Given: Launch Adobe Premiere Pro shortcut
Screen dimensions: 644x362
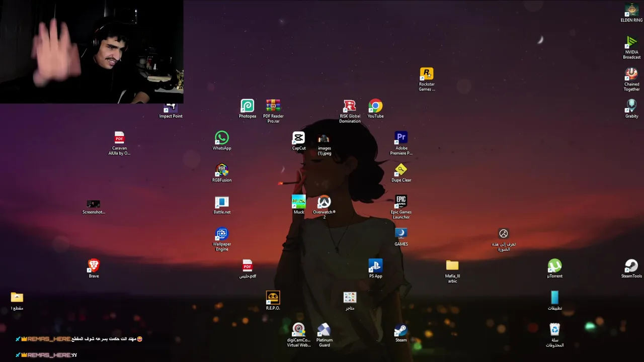Looking at the screenshot, I should pyautogui.click(x=401, y=143).
